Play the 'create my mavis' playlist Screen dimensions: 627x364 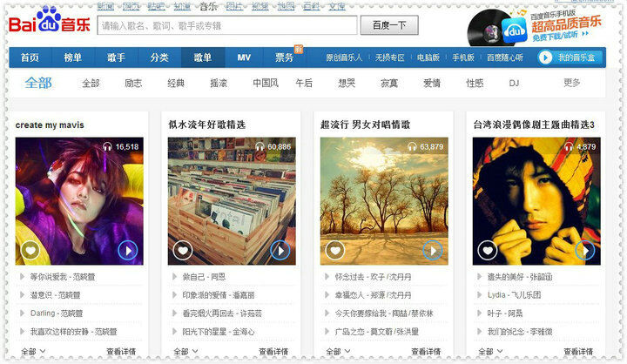[128, 251]
